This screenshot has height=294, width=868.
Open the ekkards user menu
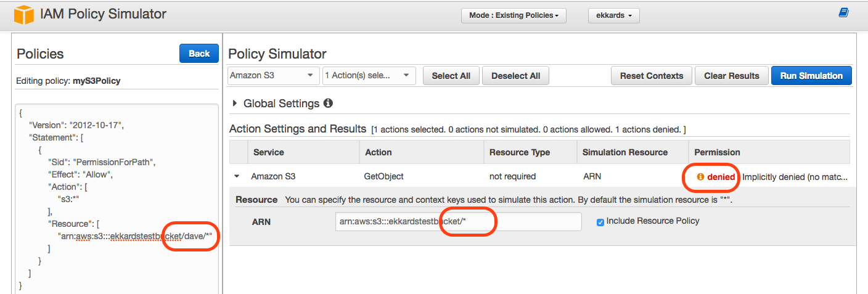[614, 15]
